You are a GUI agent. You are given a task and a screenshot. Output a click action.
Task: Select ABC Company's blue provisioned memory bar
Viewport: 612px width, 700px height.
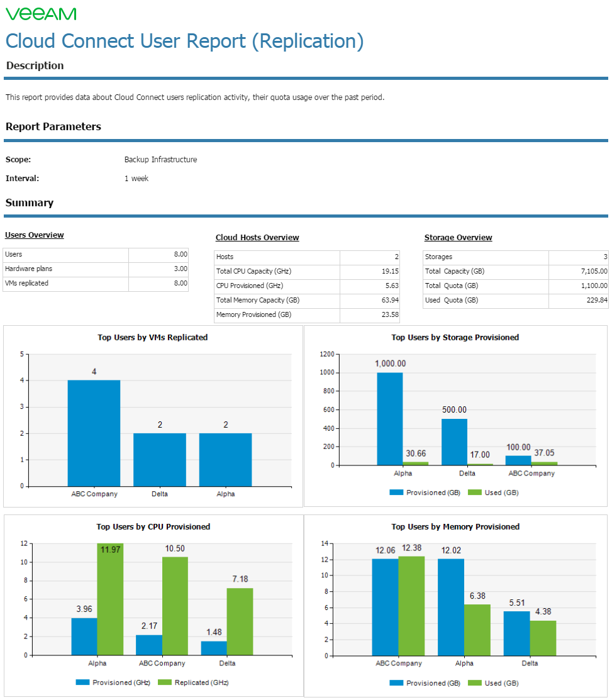click(385, 608)
